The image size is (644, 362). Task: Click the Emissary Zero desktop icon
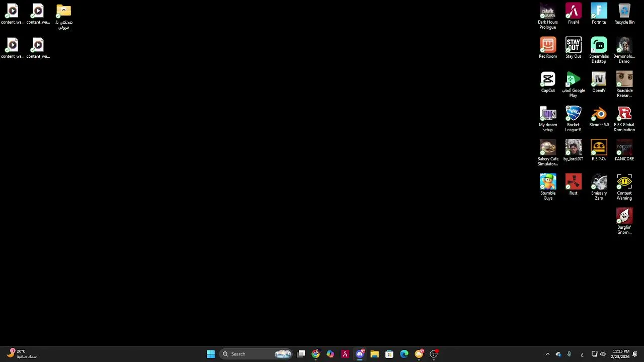point(599,187)
